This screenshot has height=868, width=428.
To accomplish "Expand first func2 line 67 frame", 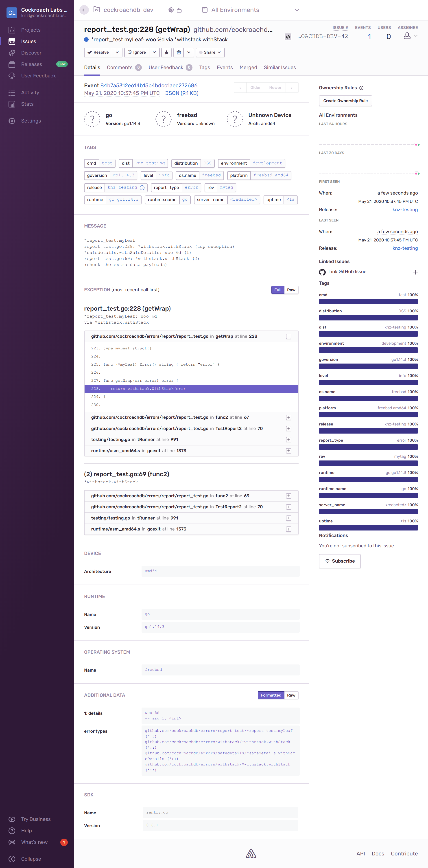I will [289, 417].
